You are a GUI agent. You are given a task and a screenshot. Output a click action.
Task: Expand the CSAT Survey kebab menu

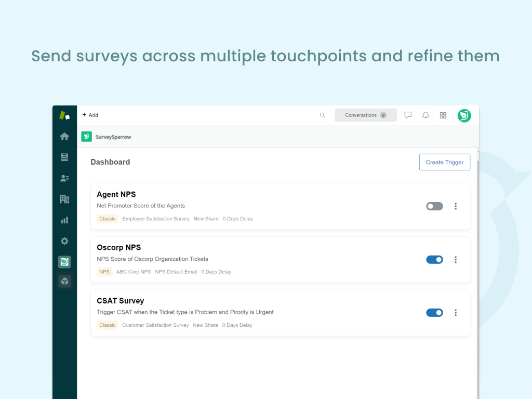coord(456,313)
